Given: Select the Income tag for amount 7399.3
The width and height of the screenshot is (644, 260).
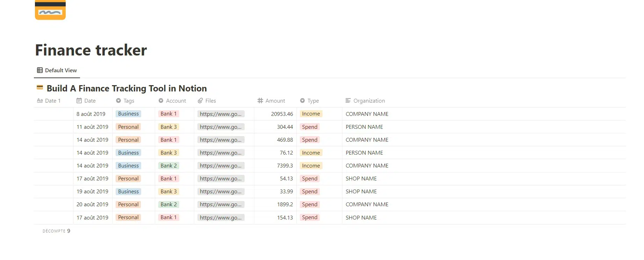Looking at the screenshot, I should point(311,166).
